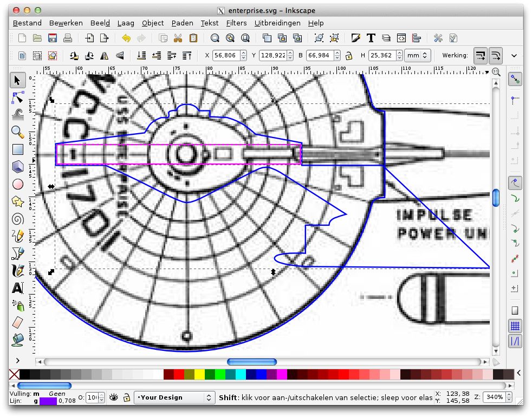Select the Paint bucket tool
The height and width of the screenshot is (418, 532).
point(18,339)
